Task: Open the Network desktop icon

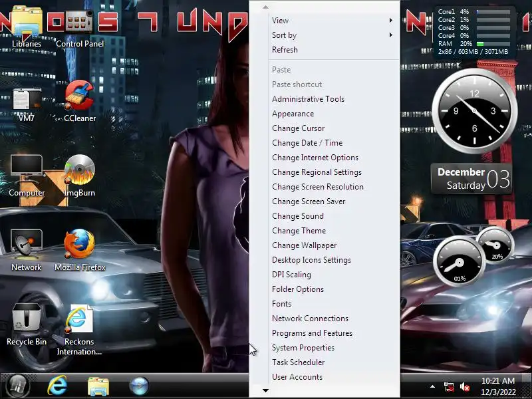Action: (x=27, y=251)
